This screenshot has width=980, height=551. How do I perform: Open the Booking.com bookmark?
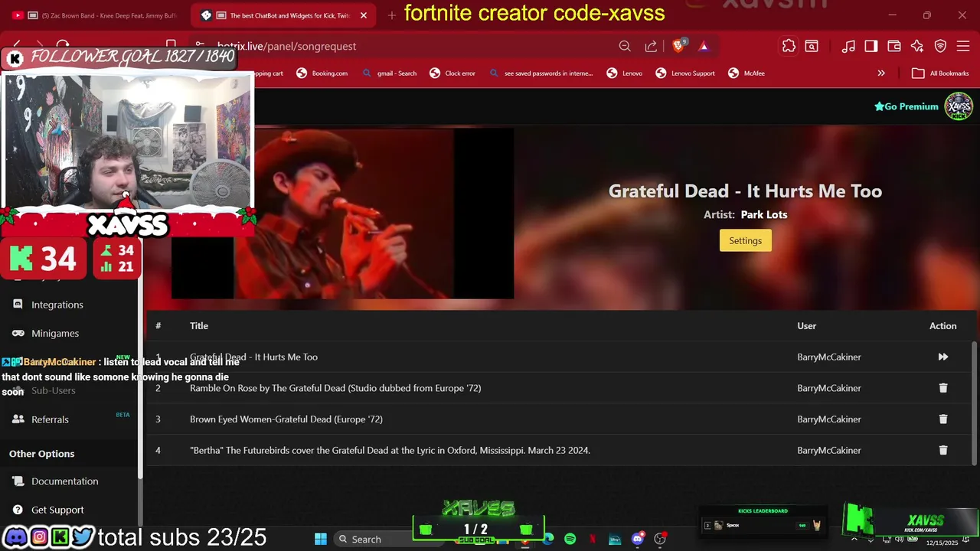click(x=322, y=73)
